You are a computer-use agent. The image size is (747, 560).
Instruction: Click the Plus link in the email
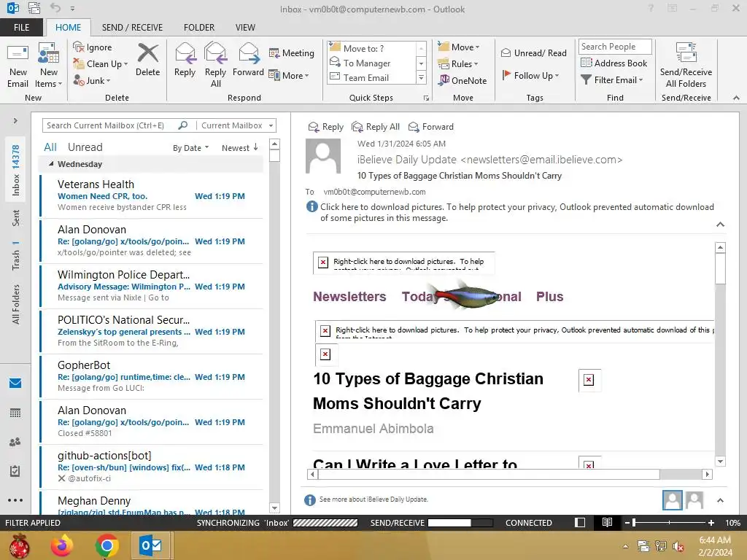coord(549,296)
